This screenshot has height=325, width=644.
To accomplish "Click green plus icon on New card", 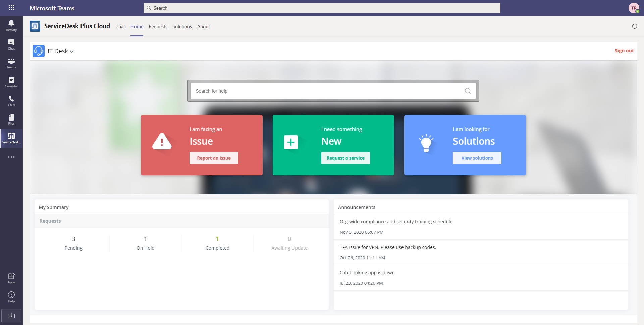I will point(291,142).
